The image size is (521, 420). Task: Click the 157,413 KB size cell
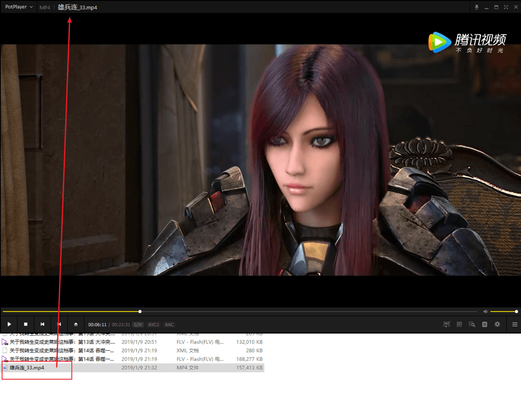click(x=249, y=367)
